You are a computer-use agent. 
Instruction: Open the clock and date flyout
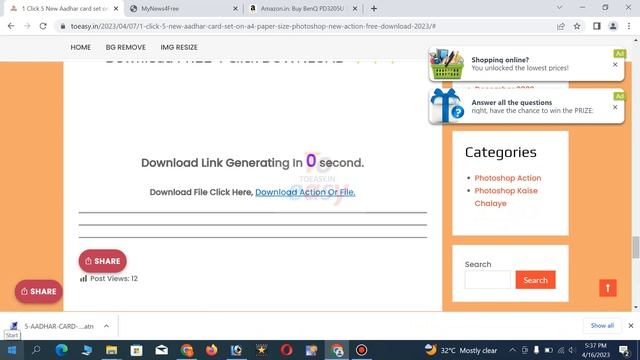coord(596,350)
